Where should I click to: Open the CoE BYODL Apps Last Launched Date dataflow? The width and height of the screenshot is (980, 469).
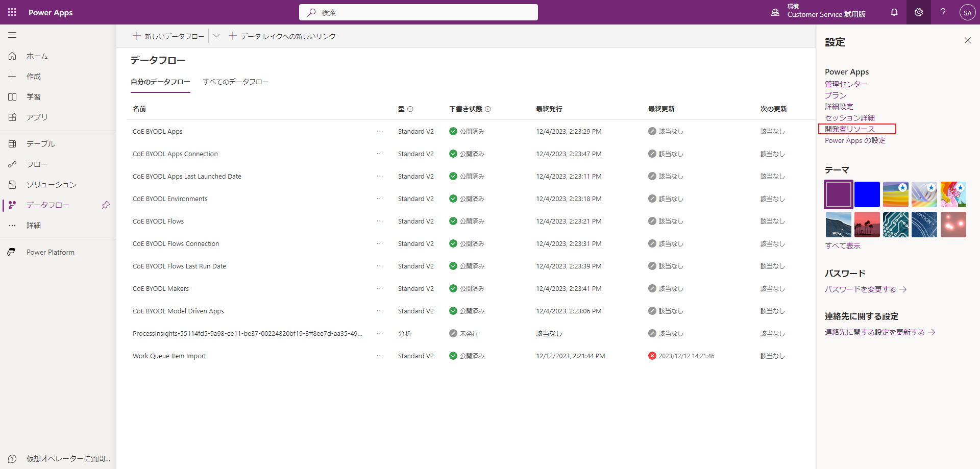coord(187,176)
